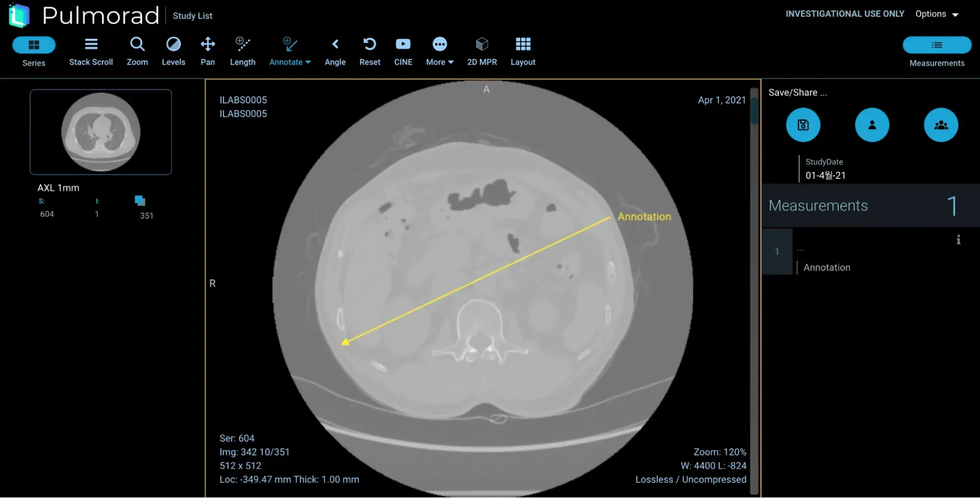Open 2D MPR view

(481, 51)
